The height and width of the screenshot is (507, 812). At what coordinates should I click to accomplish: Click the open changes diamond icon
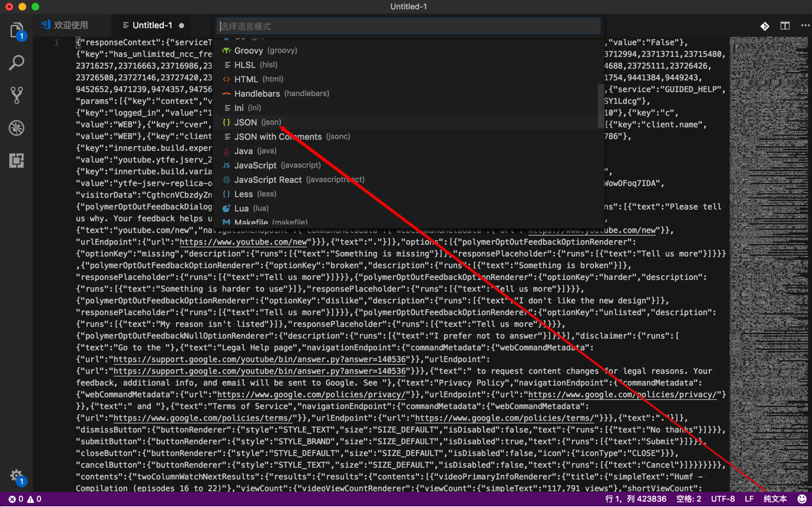click(x=765, y=26)
